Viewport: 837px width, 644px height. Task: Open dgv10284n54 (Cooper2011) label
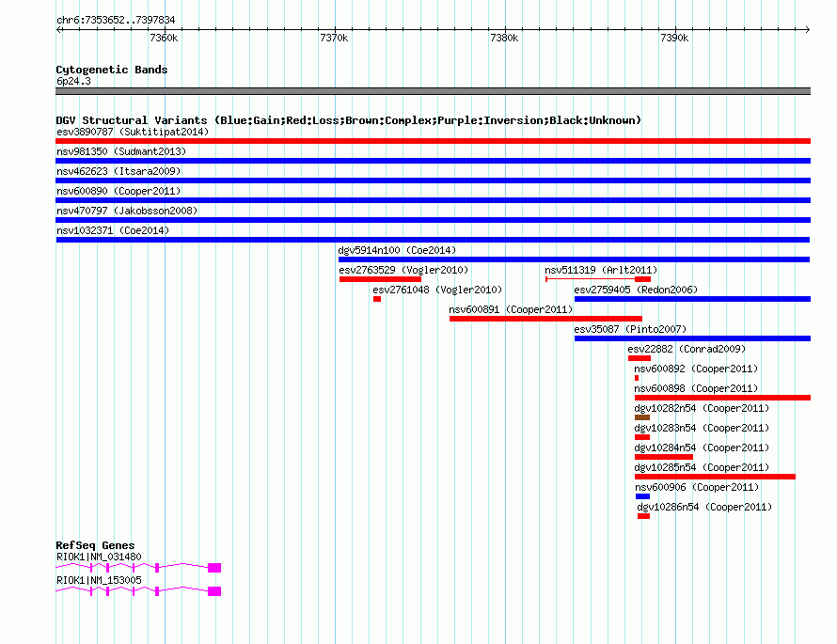pos(702,448)
